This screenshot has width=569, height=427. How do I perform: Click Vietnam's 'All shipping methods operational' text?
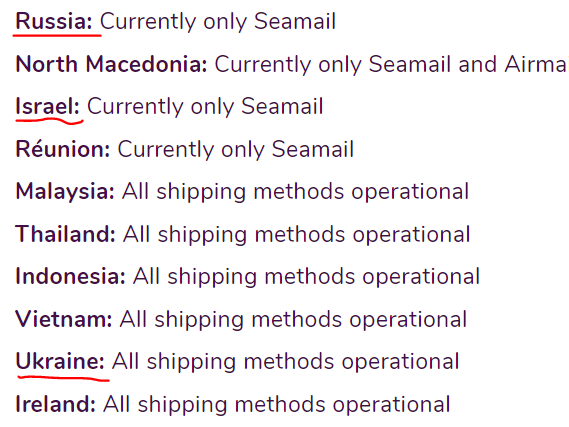pos(293,319)
